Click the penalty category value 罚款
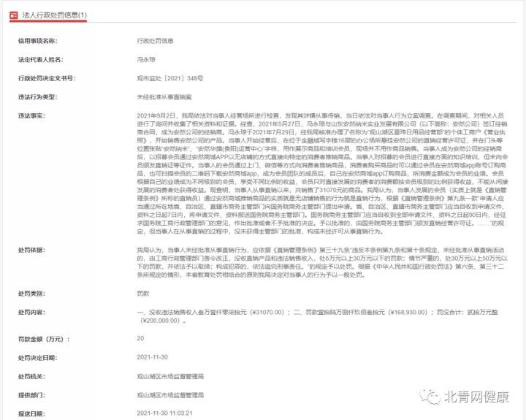The height and width of the screenshot is (420, 526). [x=143, y=294]
